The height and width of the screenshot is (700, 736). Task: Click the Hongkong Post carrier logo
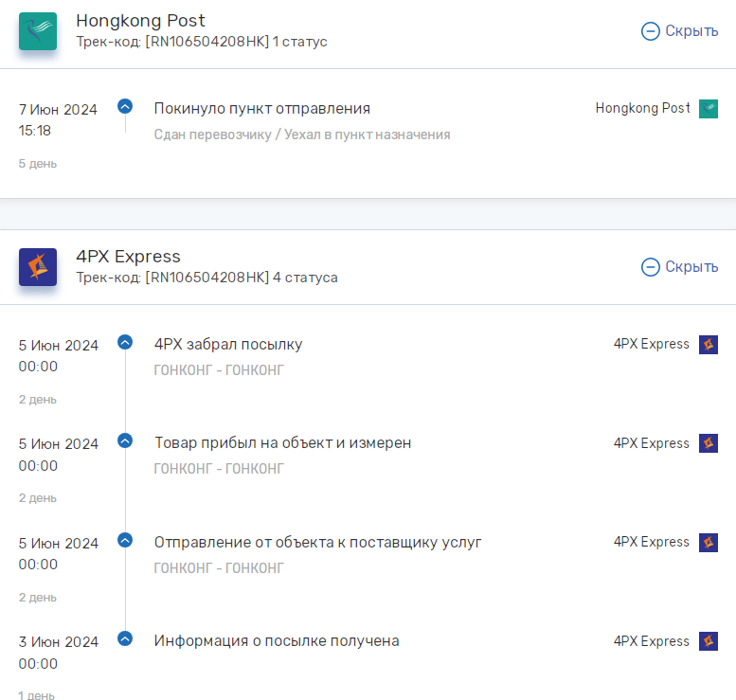coord(38,31)
